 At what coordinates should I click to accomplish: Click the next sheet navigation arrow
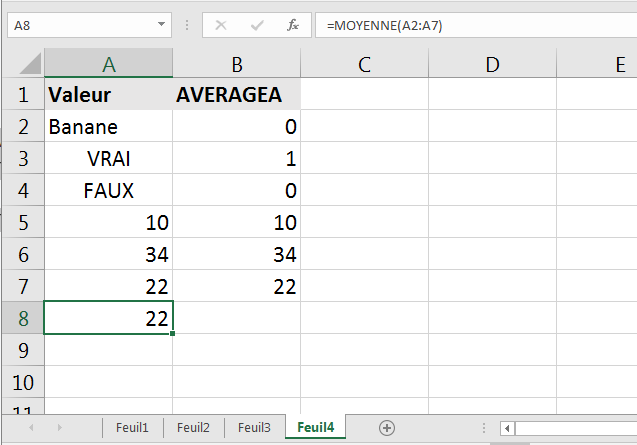(60, 428)
